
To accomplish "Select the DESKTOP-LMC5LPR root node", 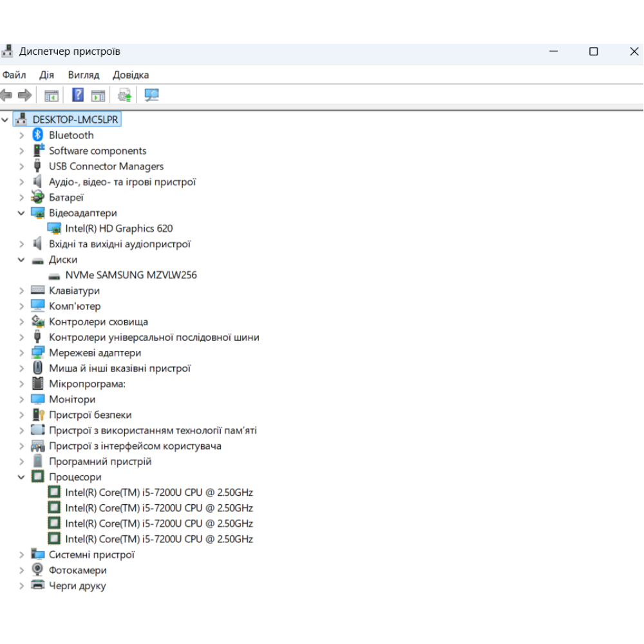I will click(75, 120).
